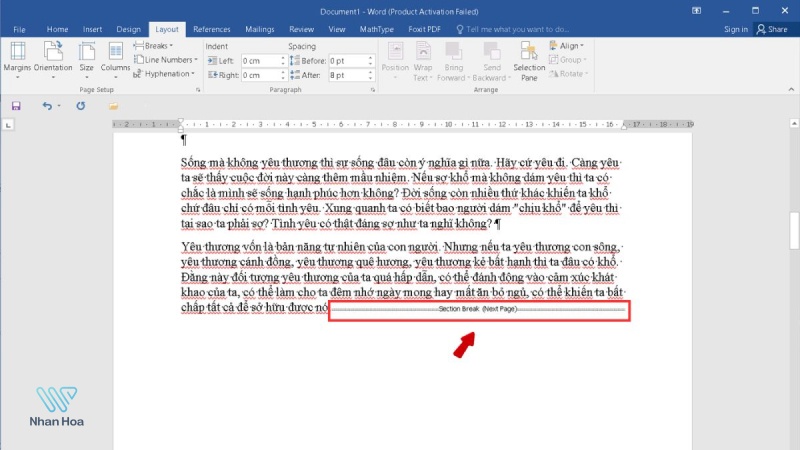Screen dimensions: 800x450
Task: Click the Spacing After field
Action: coord(348,75)
